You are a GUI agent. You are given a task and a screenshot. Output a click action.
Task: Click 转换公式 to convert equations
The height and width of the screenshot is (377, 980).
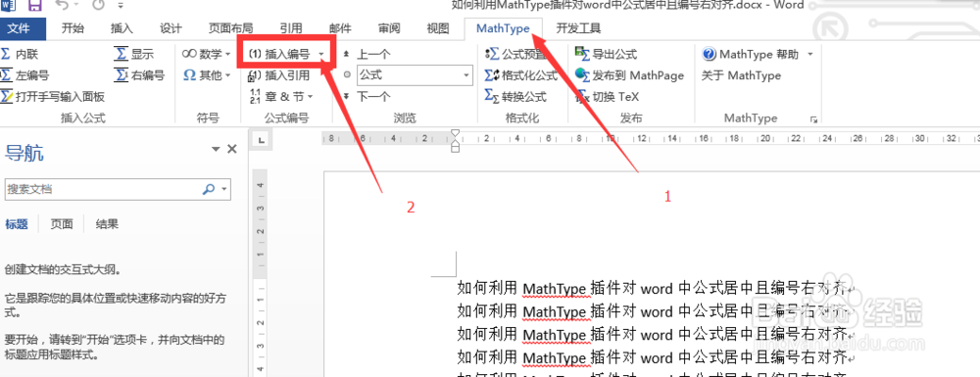point(516,97)
